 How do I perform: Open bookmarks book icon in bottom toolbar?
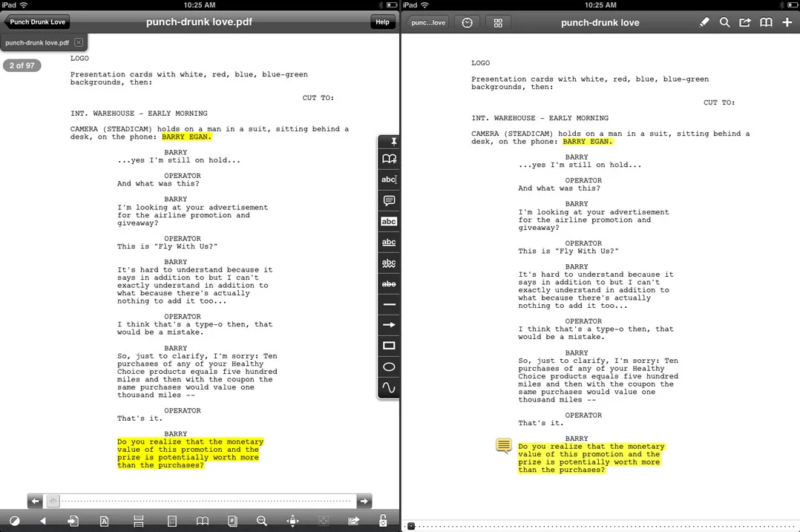pyautogui.click(x=203, y=521)
